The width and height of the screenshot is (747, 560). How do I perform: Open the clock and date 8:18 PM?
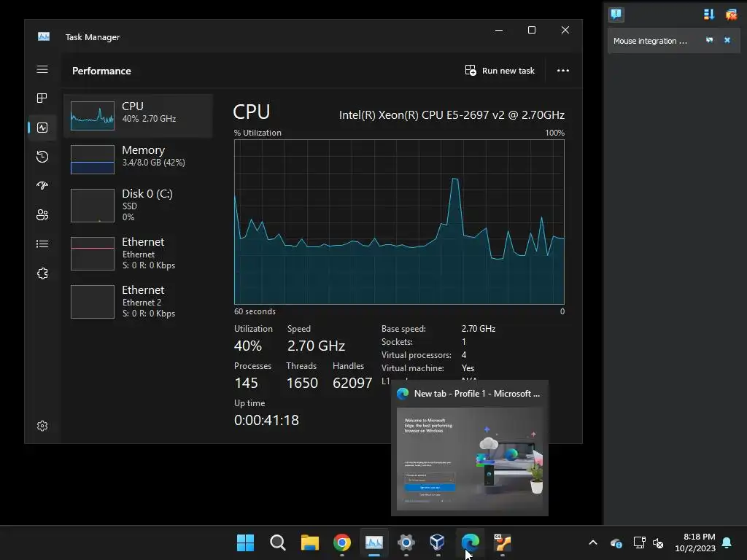[695, 542]
